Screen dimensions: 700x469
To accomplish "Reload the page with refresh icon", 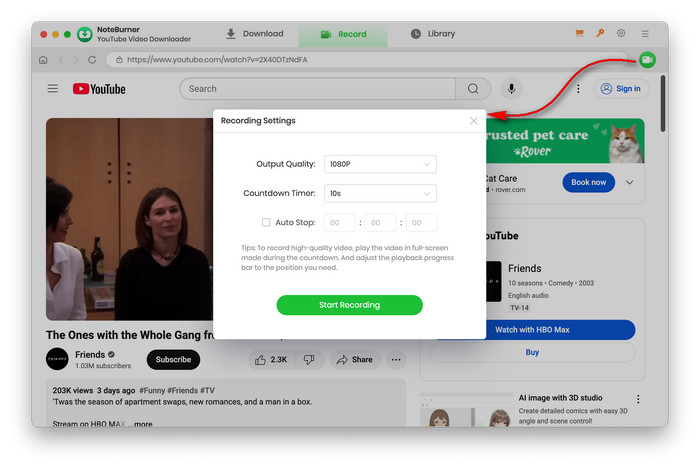I will coord(92,60).
